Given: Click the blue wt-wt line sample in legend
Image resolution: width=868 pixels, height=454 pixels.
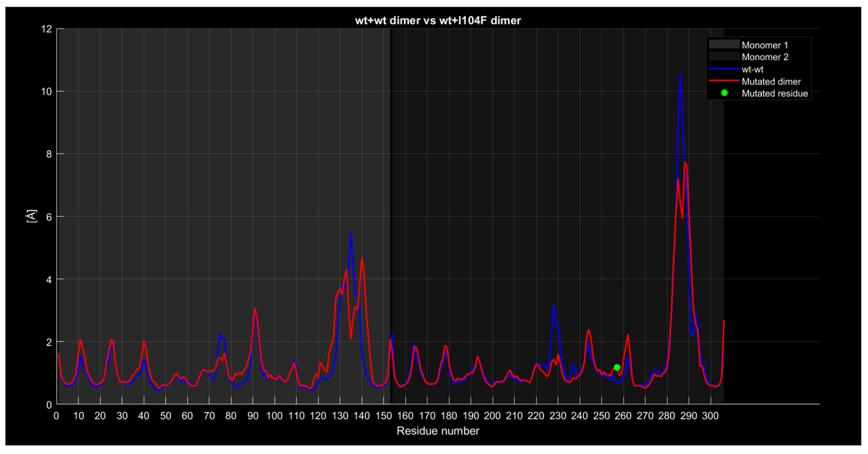Looking at the screenshot, I should click(x=724, y=69).
